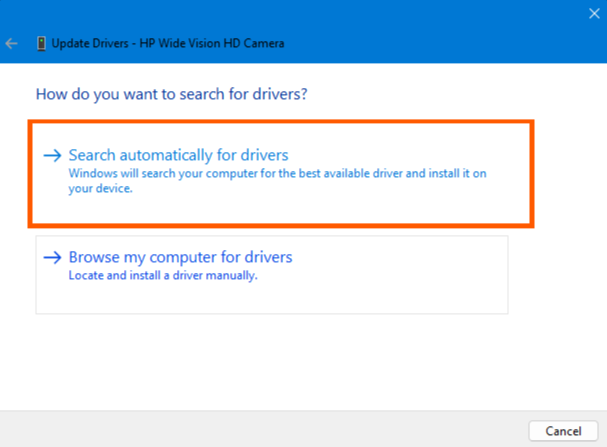The image size is (607, 447).
Task: Select Search automatically for drivers
Action: point(178,156)
